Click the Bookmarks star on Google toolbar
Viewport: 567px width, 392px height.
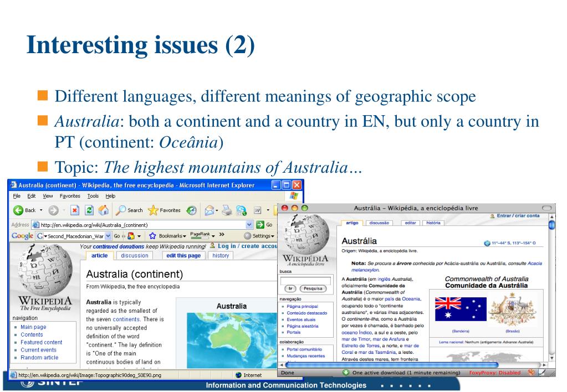(152, 236)
